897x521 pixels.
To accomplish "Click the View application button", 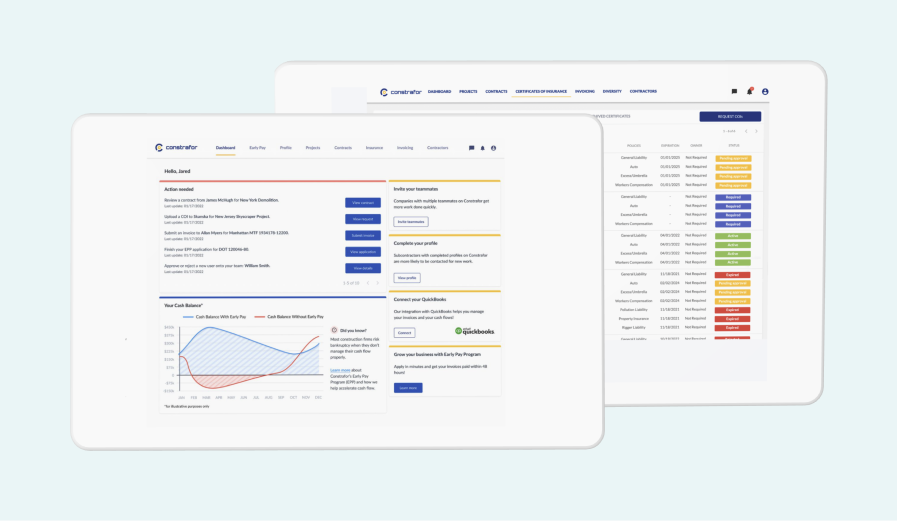I will [363, 252].
